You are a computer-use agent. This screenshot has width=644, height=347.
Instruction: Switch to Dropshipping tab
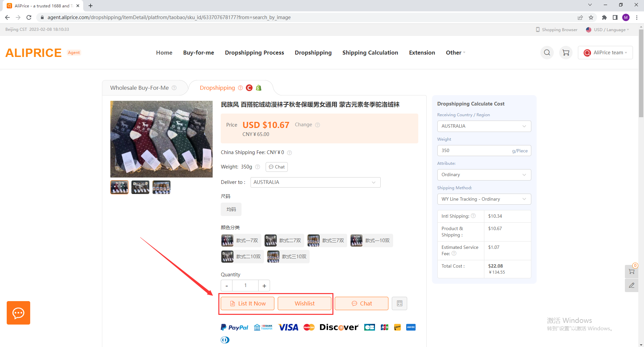click(217, 88)
